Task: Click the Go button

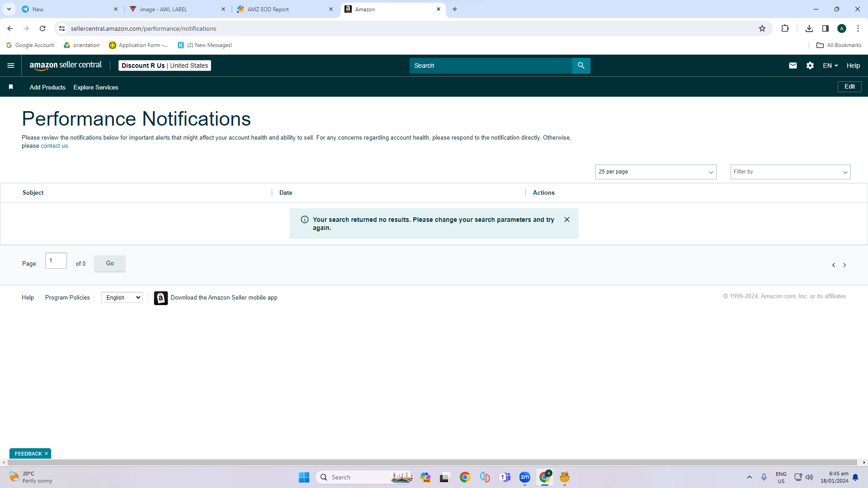Action: click(x=110, y=263)
